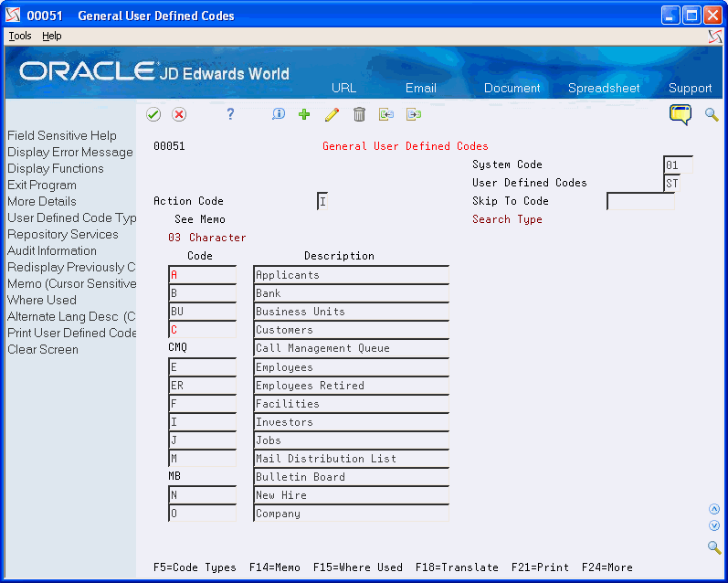The width and height of the screenshot is (728, 583).
Task: Click User Defined Code Types link
Action: coord(71,217)
